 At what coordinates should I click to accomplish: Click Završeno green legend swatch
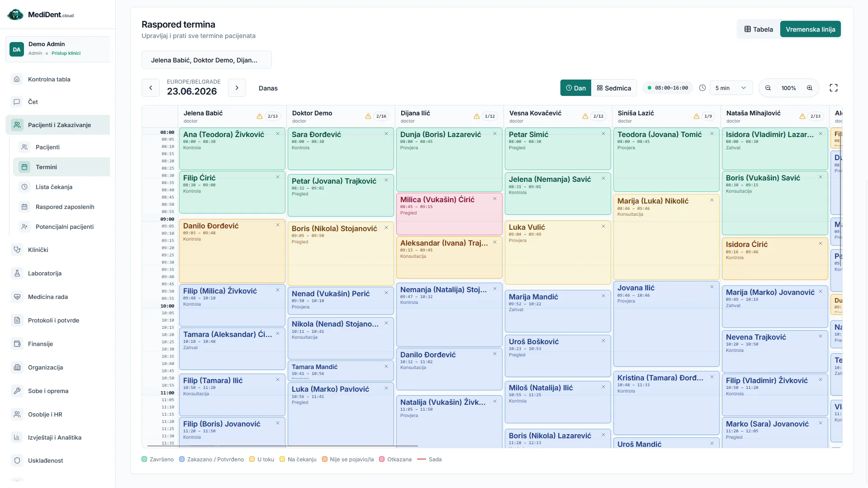coord(144,459)
